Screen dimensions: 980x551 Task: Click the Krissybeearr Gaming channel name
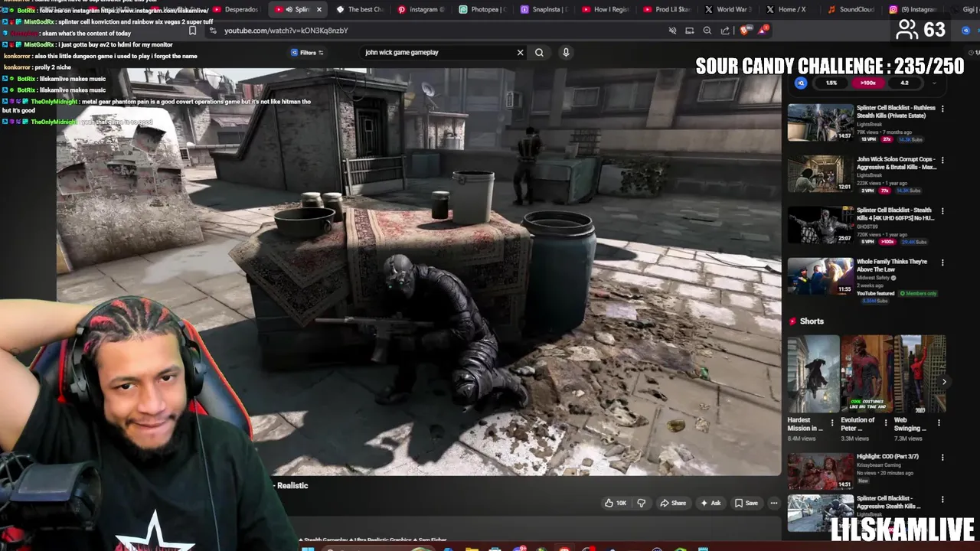click(x=880, y=465)
